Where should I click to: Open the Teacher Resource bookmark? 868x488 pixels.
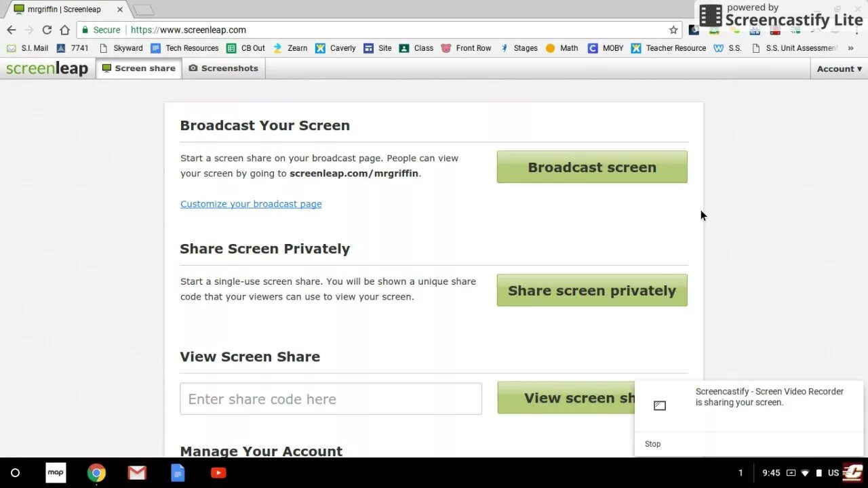[669, 48]
